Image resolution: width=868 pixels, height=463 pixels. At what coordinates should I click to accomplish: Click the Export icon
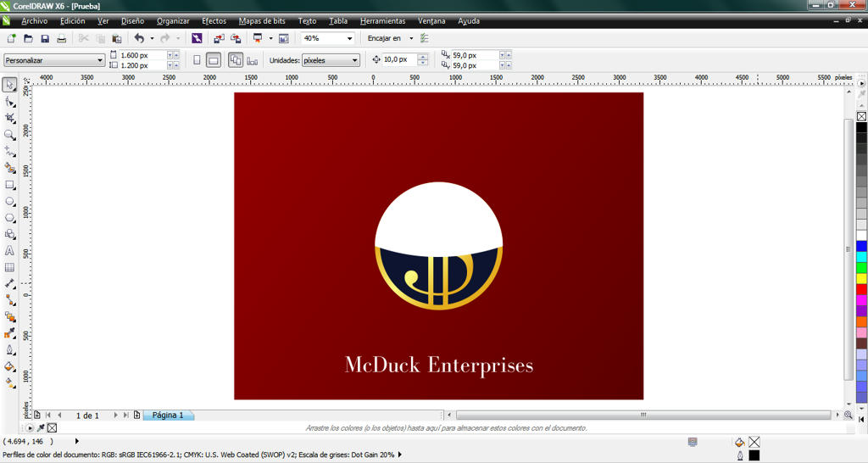pyautogui.click(x=236, y=38)
